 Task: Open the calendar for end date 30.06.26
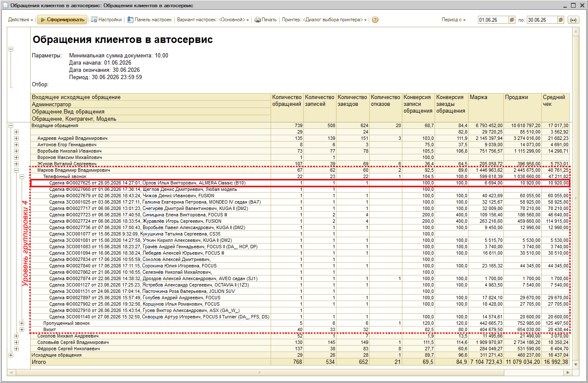(x=561, y=20)
